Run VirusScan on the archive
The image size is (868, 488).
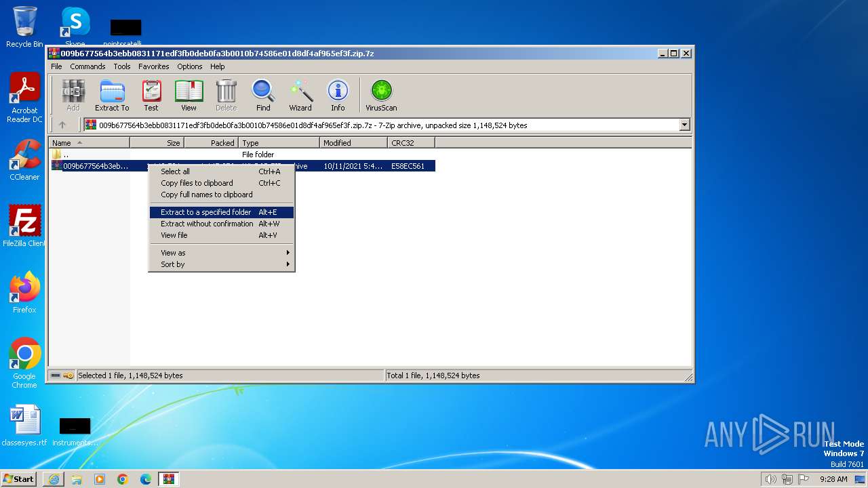coord(381,95)
